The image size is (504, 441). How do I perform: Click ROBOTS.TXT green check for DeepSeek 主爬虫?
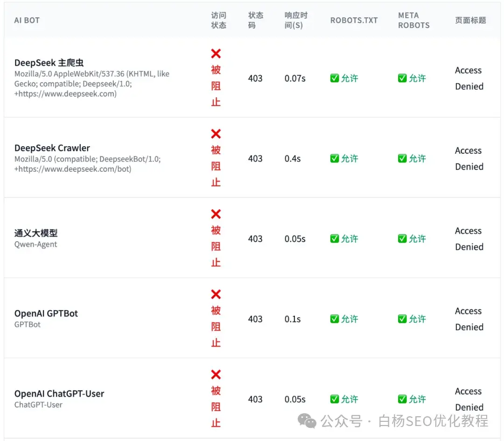pos(335,78)
